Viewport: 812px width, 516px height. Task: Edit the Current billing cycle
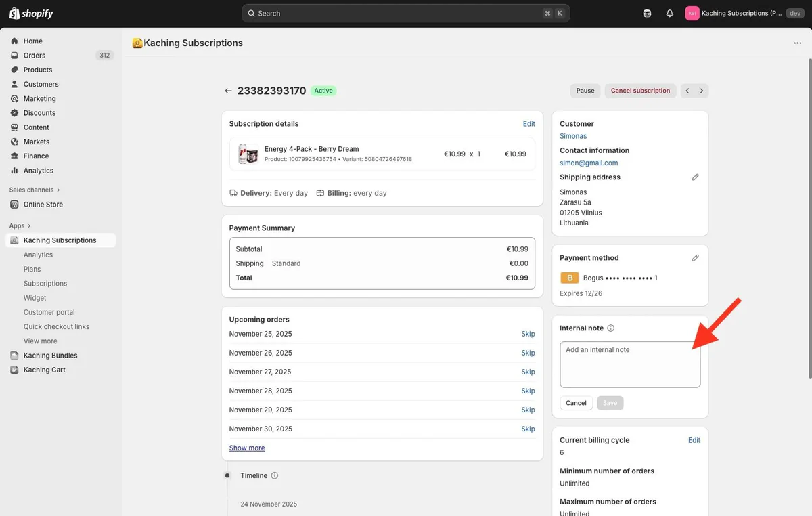(x=694, y=440)
